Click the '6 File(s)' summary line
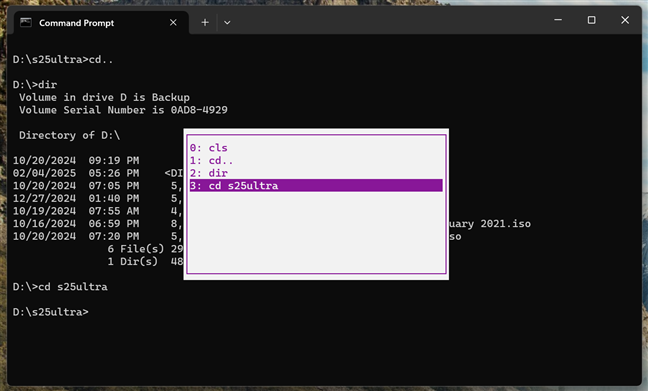This screenshot has height=391, width=648. click(x=145, y=249)
